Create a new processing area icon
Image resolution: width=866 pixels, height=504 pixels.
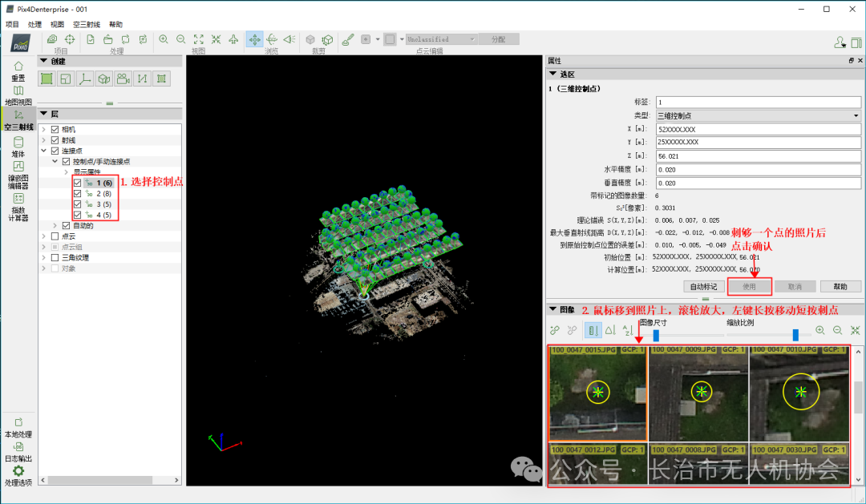coord(47,79)
